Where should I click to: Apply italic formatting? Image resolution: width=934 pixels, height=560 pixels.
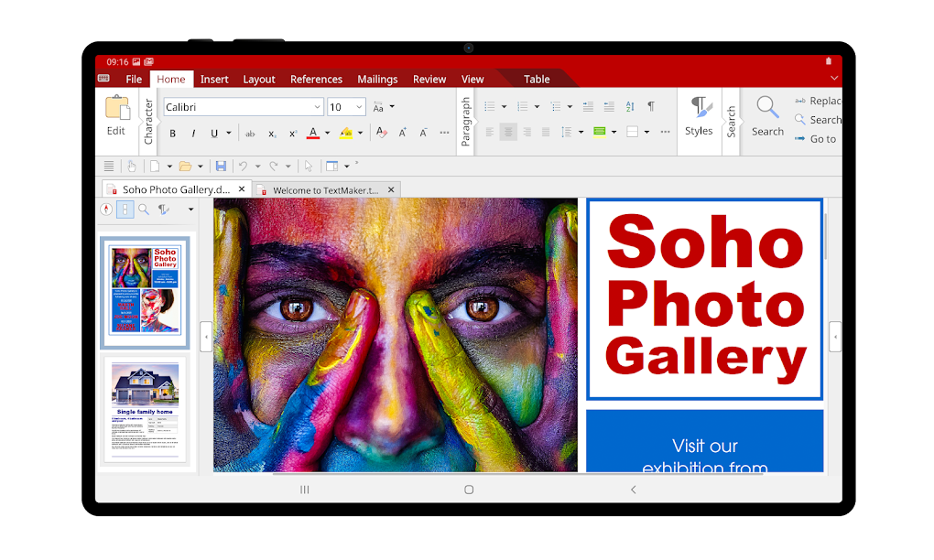(x=192, y=133)
